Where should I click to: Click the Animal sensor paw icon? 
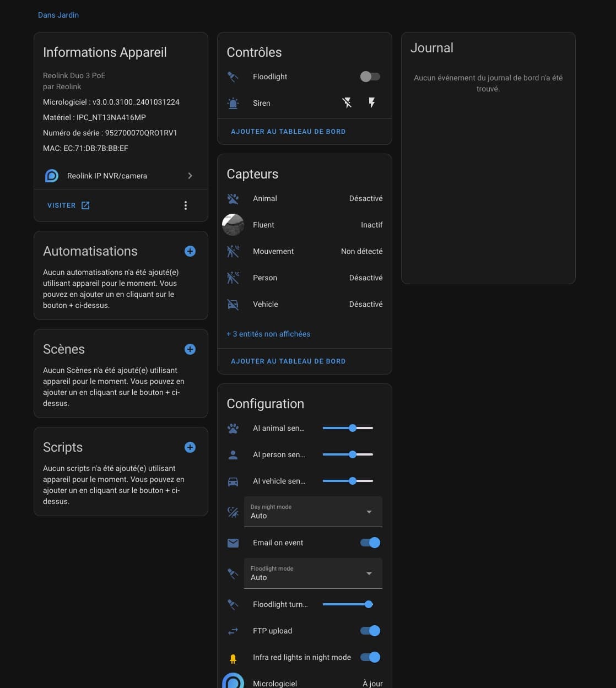pos(233,198)
